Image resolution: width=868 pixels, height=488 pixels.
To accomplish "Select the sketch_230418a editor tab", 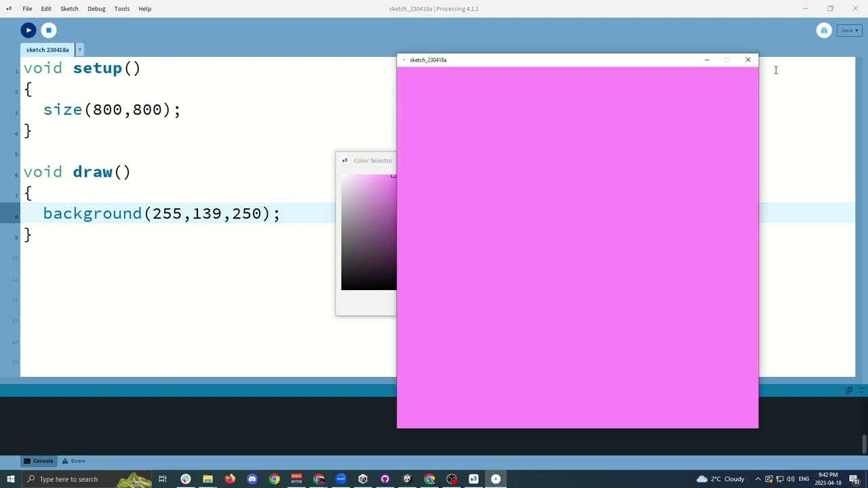I will (x=47, y=49).
